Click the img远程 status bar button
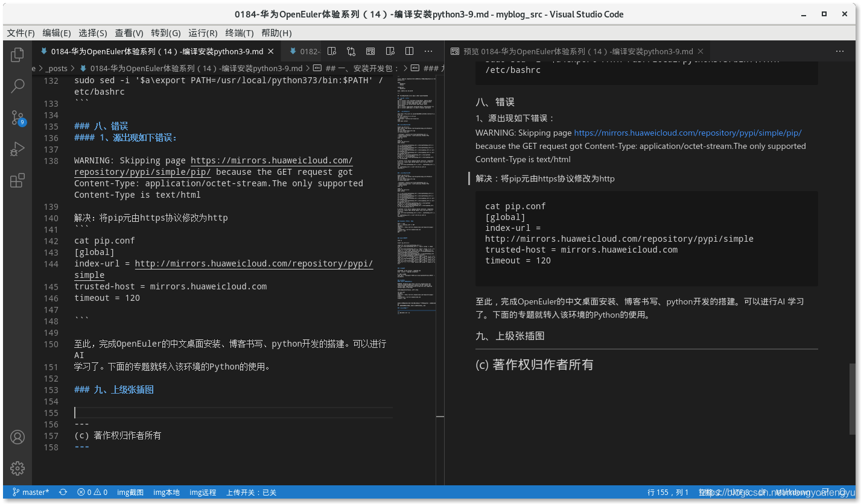This screenshot has width=861, height=504. pyautogui.click(x=203, y=493)
